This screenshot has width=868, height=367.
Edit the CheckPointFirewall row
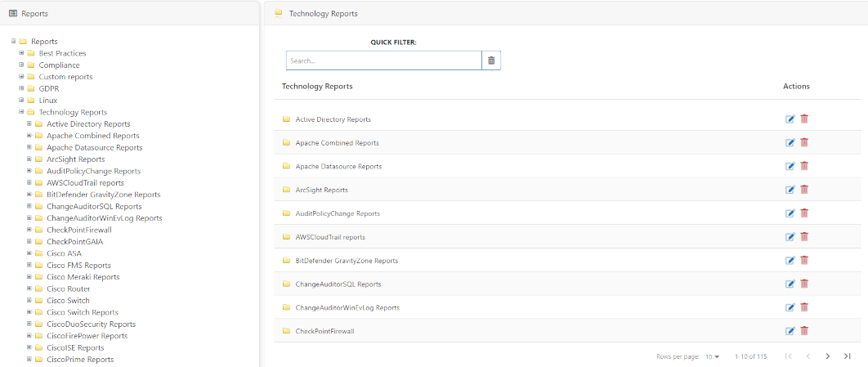pyautogui.click(x=790, y=331)
